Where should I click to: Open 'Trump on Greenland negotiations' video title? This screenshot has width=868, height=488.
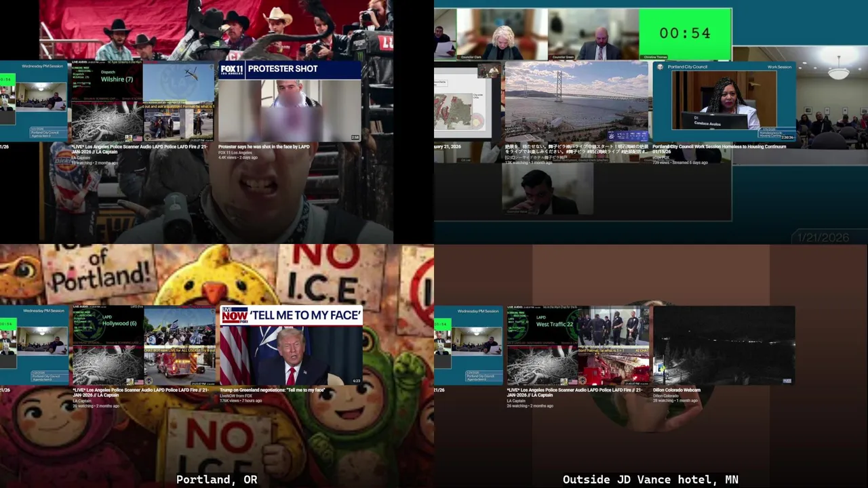point(272,390)
